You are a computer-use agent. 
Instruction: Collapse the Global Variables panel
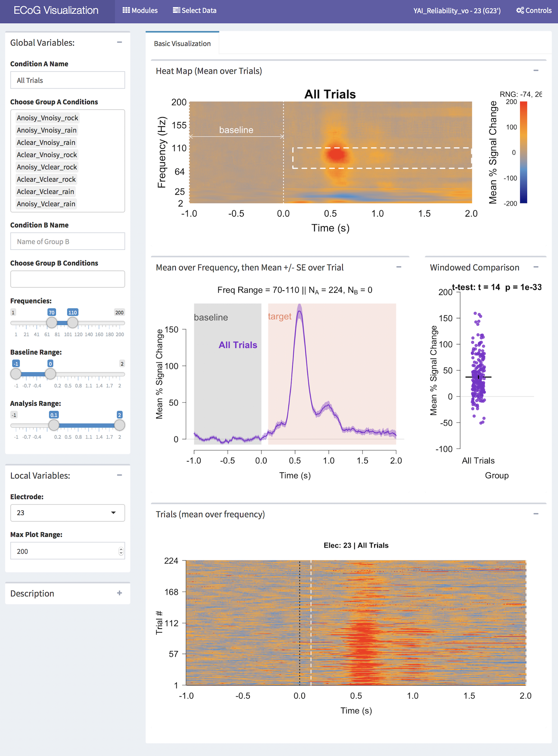(119, 42)
